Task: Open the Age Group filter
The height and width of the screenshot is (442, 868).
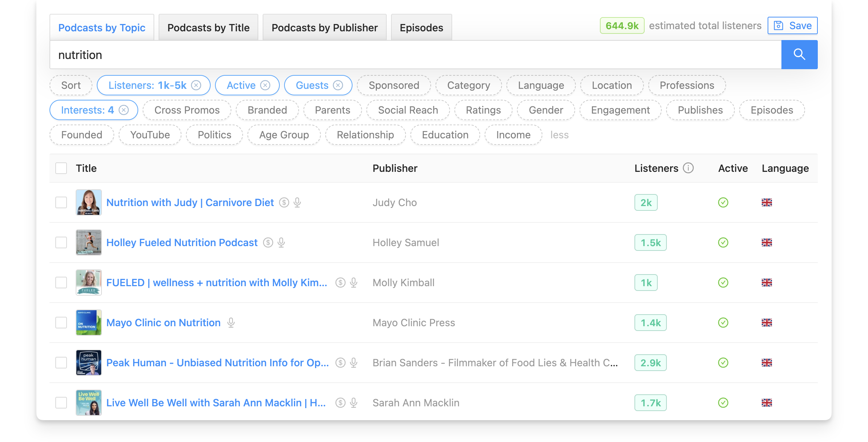Action: pyautogui.click(x=284, y=135)
